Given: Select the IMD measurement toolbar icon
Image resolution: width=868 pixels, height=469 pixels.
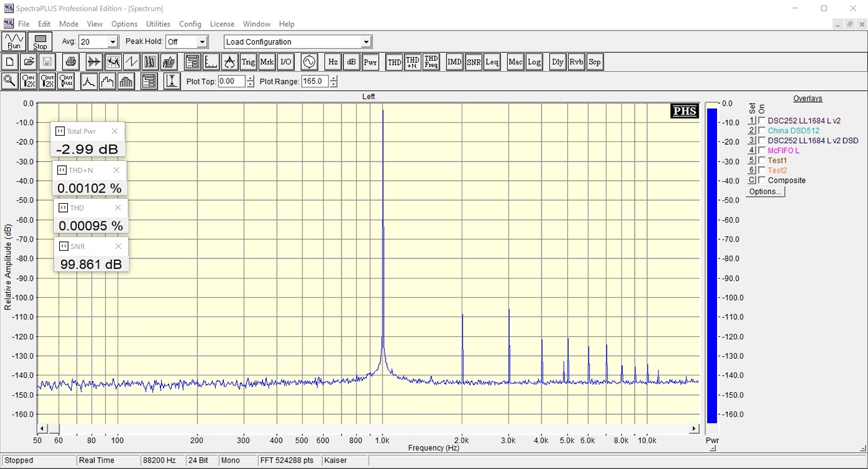Looking at the screenshot, I should [454, 62].
